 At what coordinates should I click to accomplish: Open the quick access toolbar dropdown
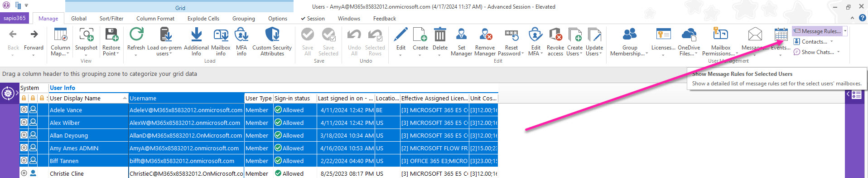coord(26,6)
